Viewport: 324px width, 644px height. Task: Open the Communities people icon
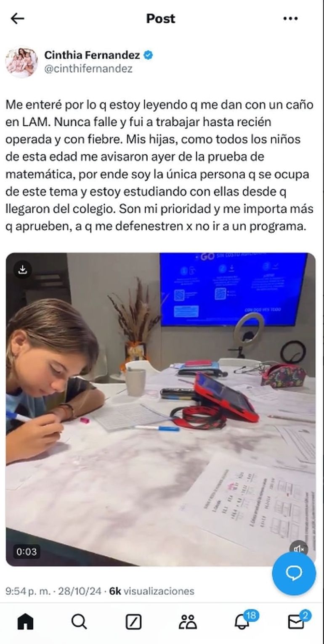pyautogui.click(x=188, y=621)
